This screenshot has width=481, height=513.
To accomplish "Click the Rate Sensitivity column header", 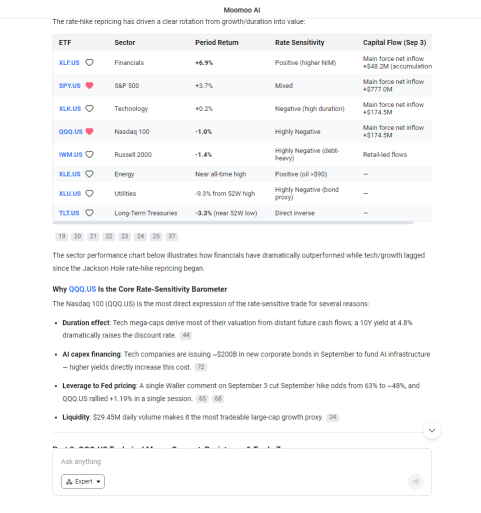I will [299, 43].
